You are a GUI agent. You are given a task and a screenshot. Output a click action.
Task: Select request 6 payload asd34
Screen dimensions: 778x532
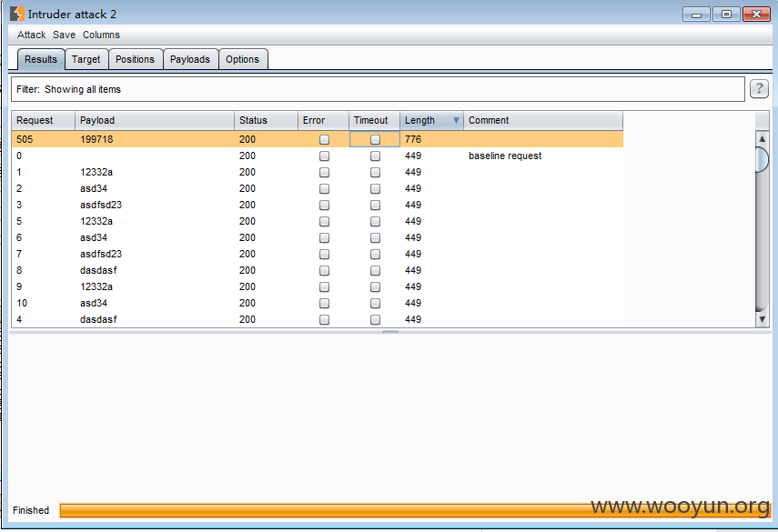click(94, 237)
